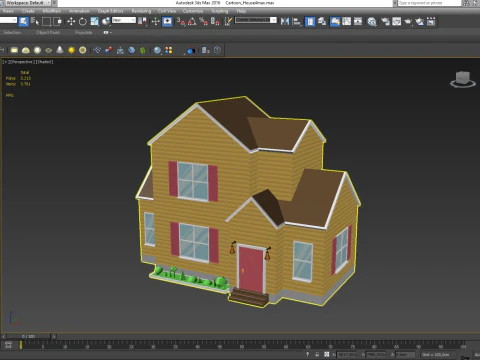Viewport: 480px width, 360px height.
Task: Toggle Angle Snap
Action: tap(192, 22)
